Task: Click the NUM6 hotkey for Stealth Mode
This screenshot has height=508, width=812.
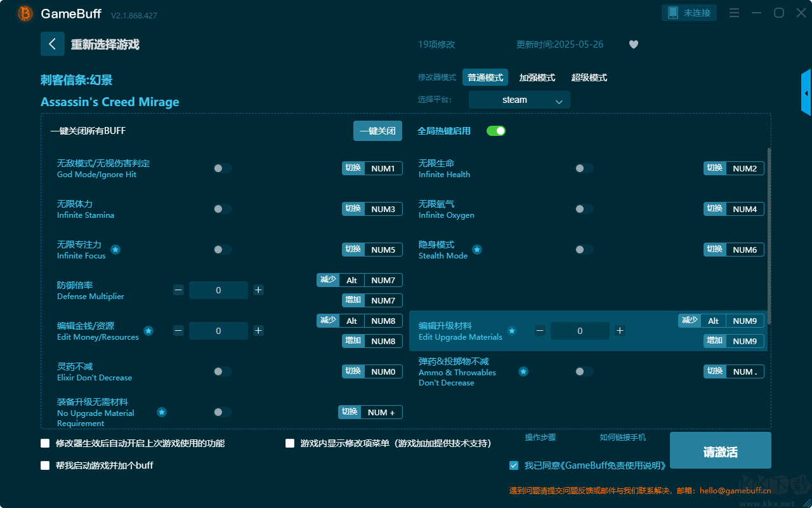Action: pos(745,250)
